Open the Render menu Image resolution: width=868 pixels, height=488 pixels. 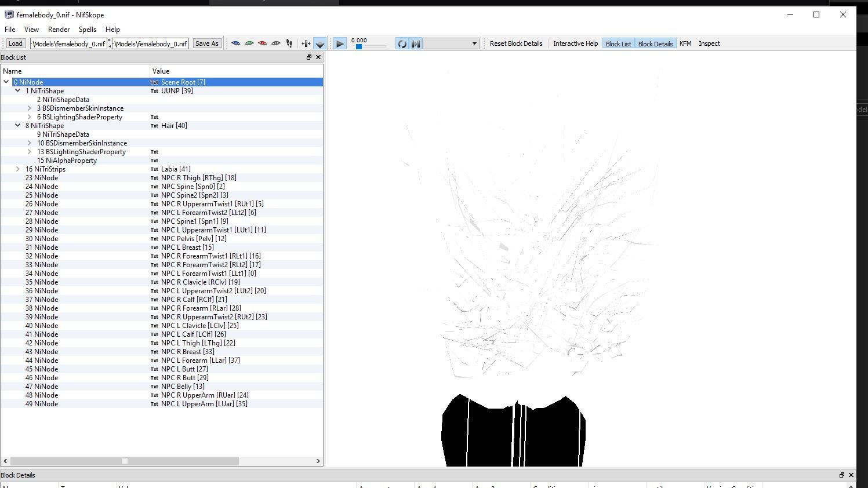59,30
